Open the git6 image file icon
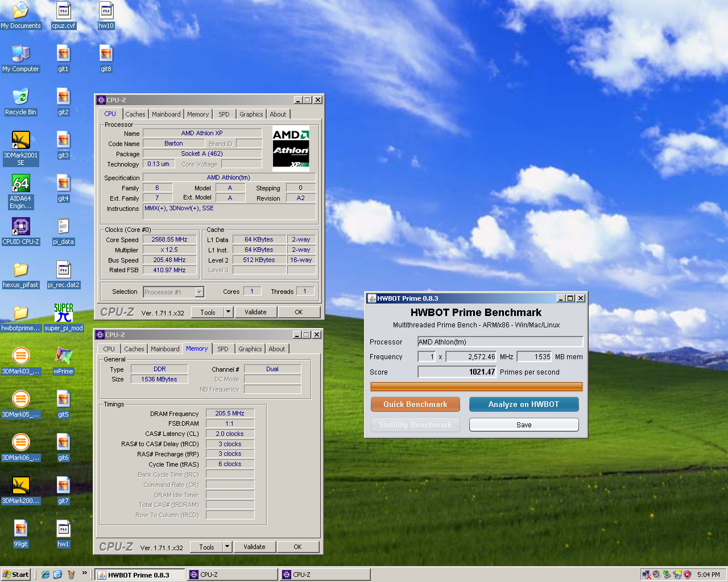728x582 pixels. click(x=63, y=447)
